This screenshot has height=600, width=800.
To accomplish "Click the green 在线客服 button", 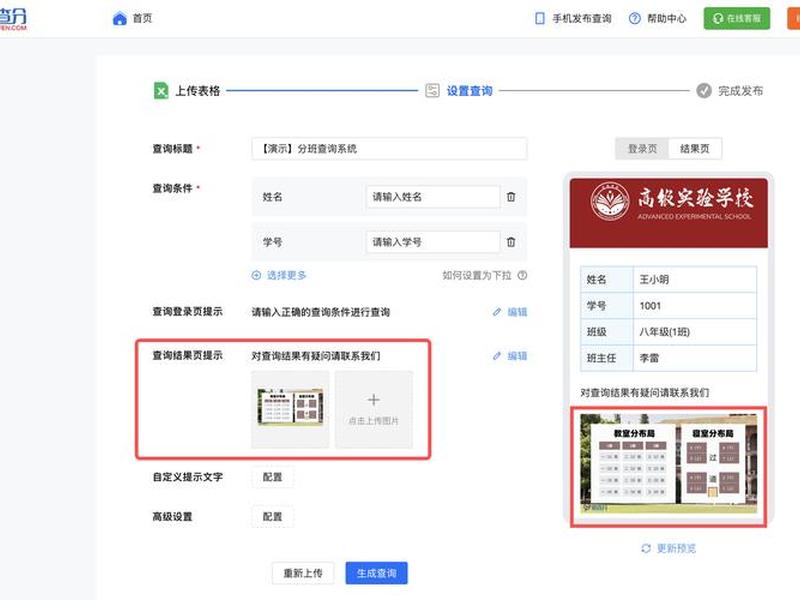I will (x=737, y=18).
